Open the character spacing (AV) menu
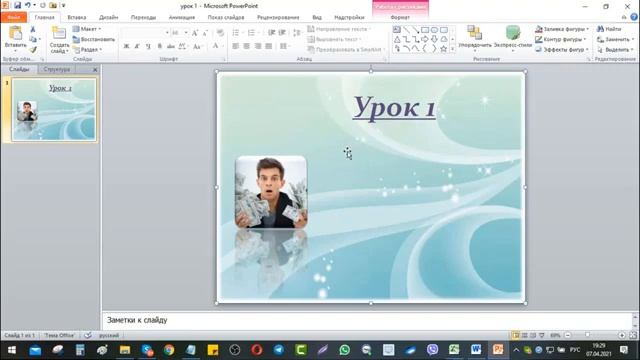The width and height of the screenshot is (640, 360). [183, 46]
